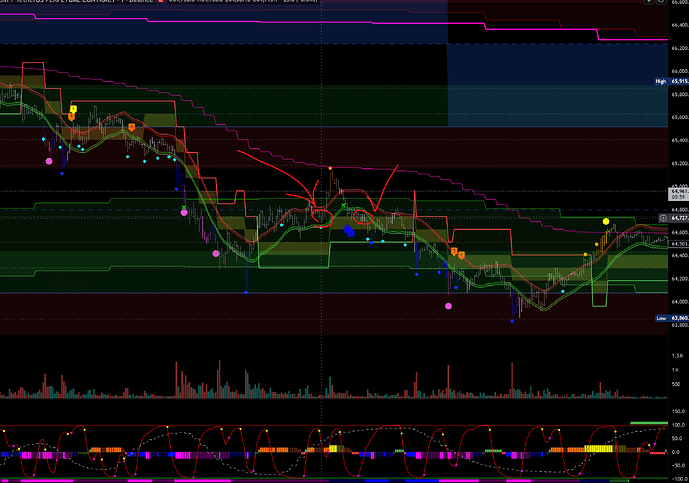Viewport: 689px width, 483px height.
Task: Click the dark blue dot cluster mid-chart
Action: [x=349, y=231]
